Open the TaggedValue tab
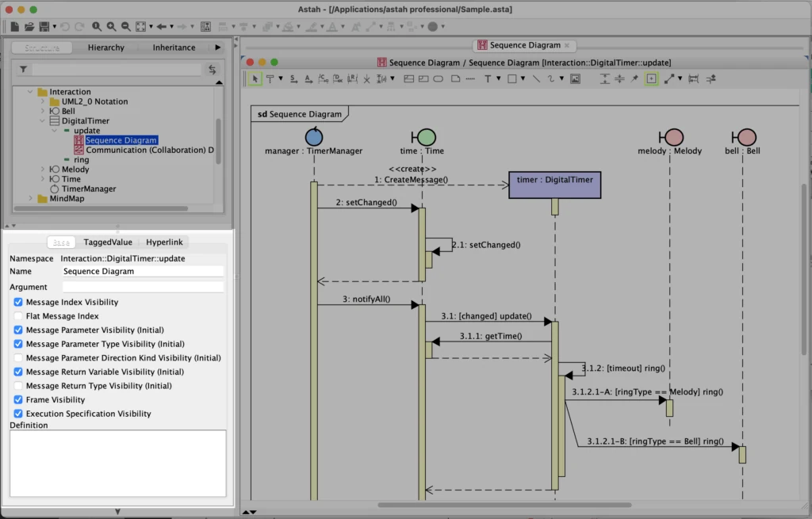812x519 pixels. (x=108, y=242)
